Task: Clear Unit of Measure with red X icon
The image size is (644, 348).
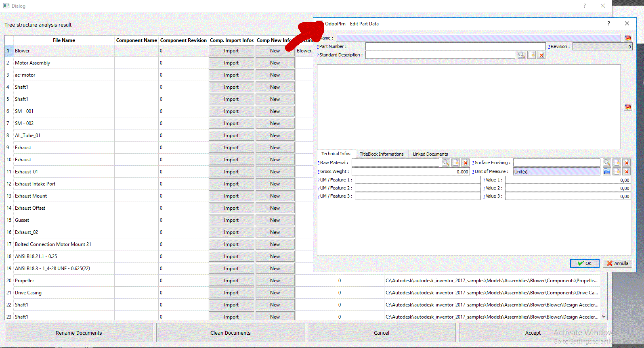Action: pos(627,171)
